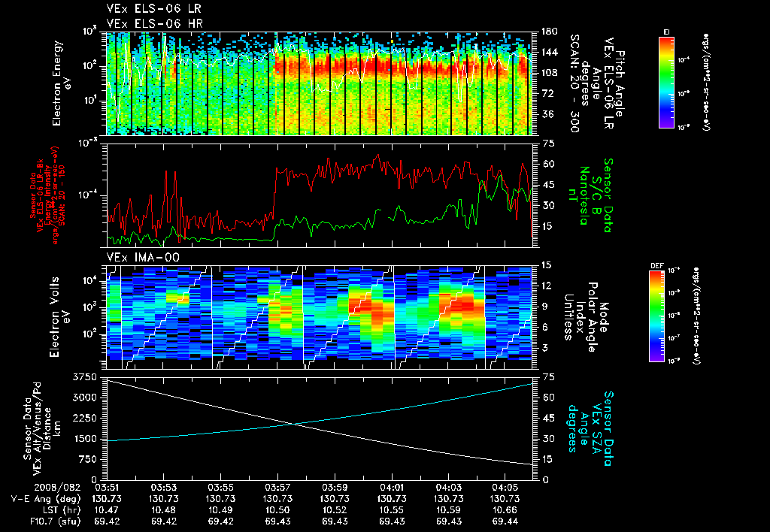The width and height of the screenshot is (770, 532).
Task: Click the red 'Energy Intensity' axis label
Action: 49,195
